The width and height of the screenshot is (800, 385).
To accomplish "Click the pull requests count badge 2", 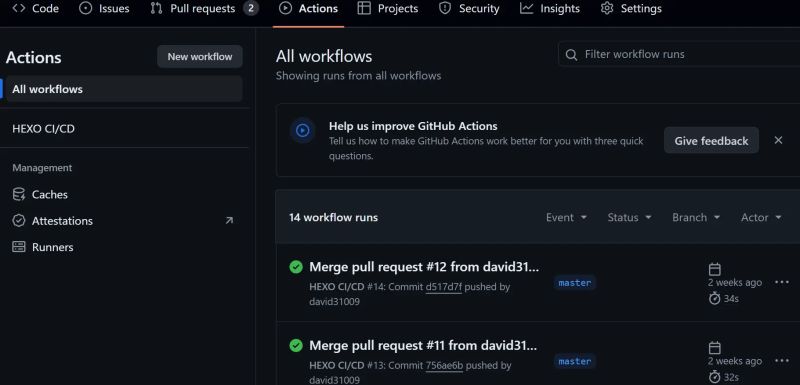I will (251, 9).
